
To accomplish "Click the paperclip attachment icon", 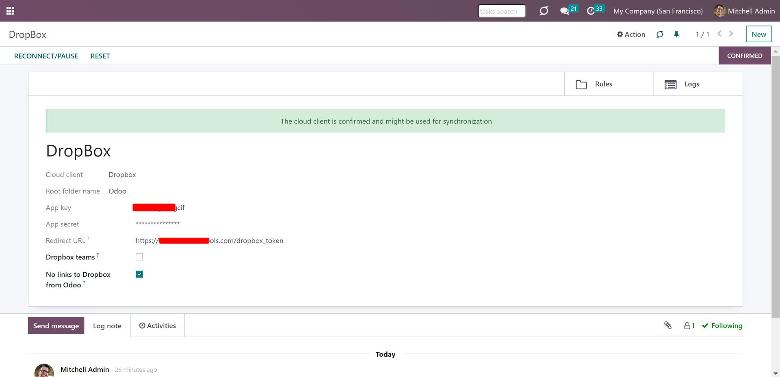I will click(x=668, y=325).
